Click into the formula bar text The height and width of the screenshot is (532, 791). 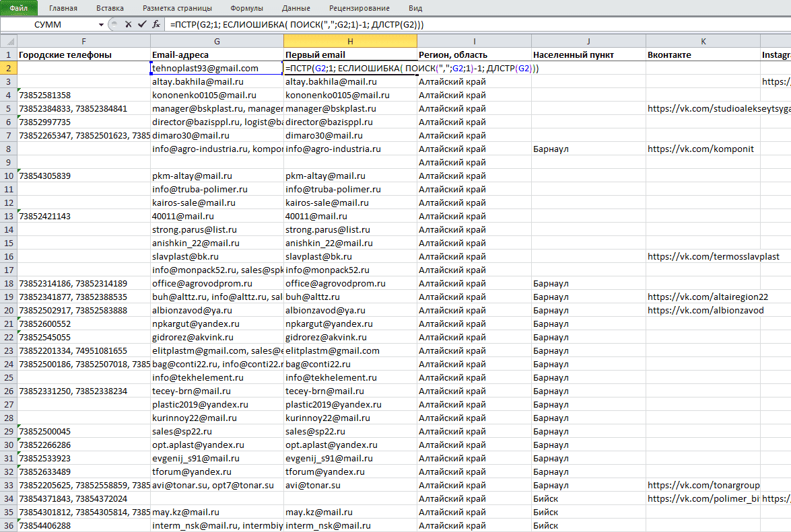coord(297,24)
